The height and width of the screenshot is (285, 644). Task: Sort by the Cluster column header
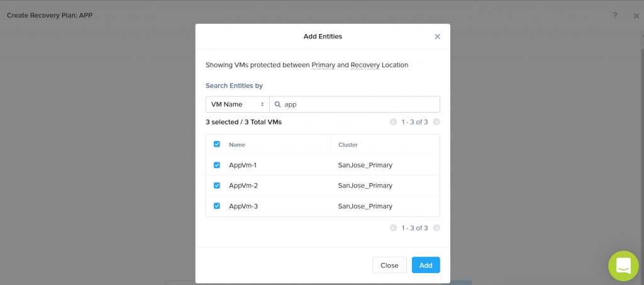348,145
